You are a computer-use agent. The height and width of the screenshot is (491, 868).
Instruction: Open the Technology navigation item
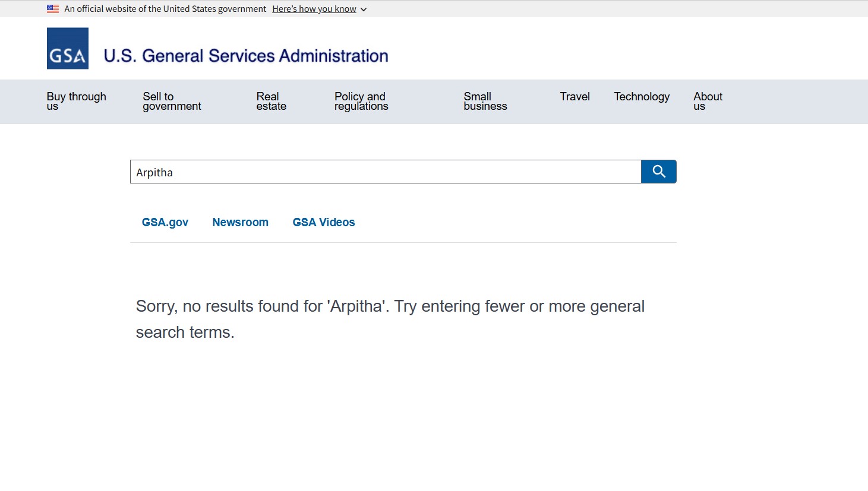pos(641,97)
